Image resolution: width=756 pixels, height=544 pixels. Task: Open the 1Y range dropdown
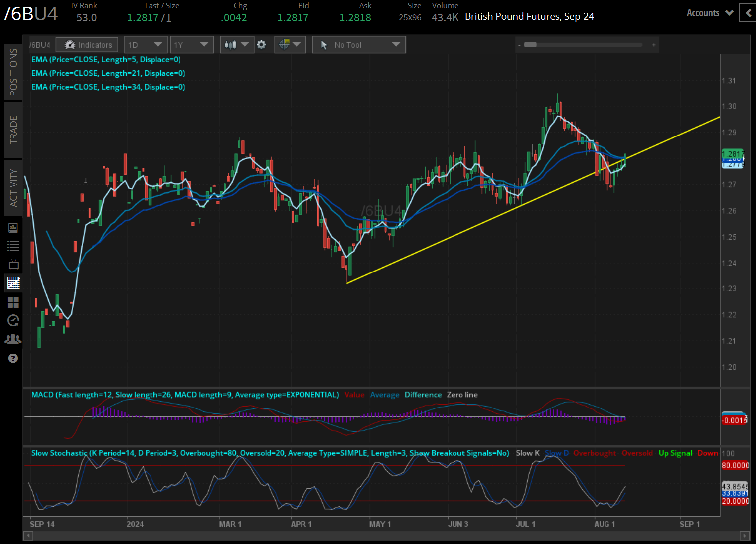coord(192,44)
